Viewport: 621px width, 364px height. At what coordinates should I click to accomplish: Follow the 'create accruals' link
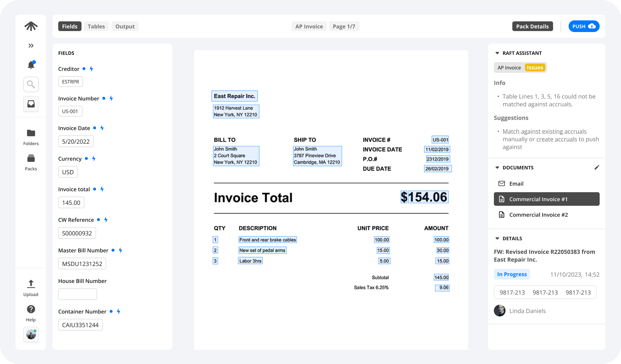[x=556, y=139]
